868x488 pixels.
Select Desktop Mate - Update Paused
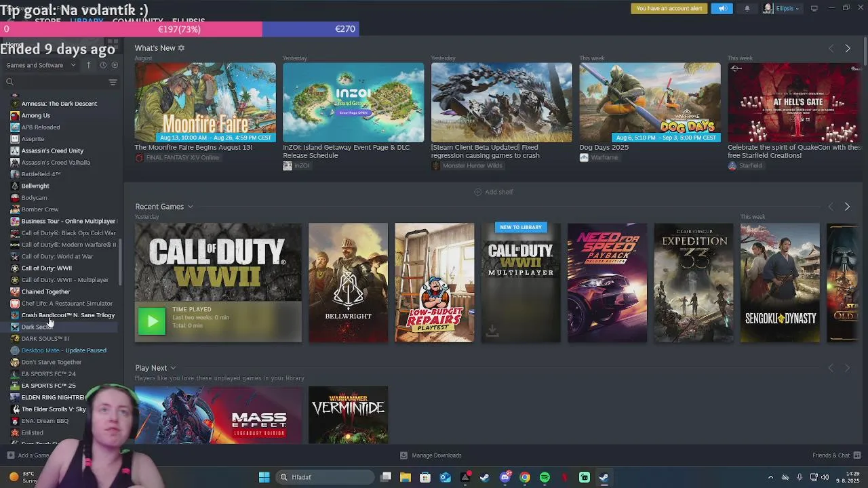pos(64,350)
